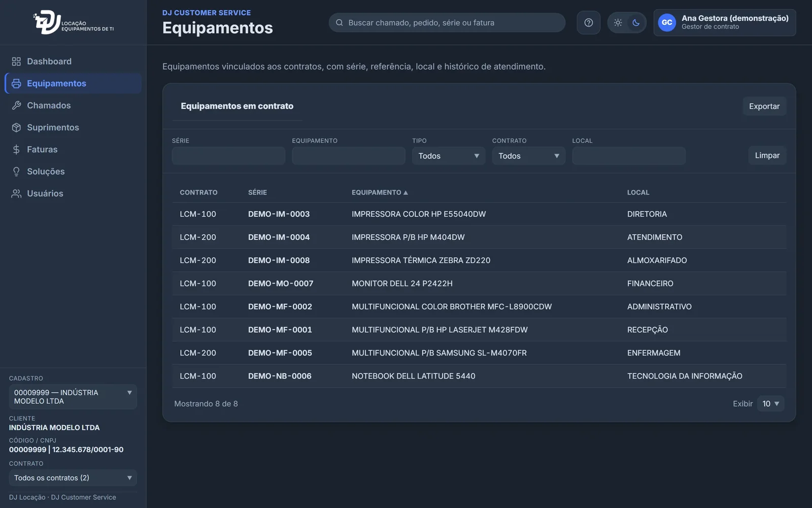Click the Suprimentos box icon

pos(16,128)
